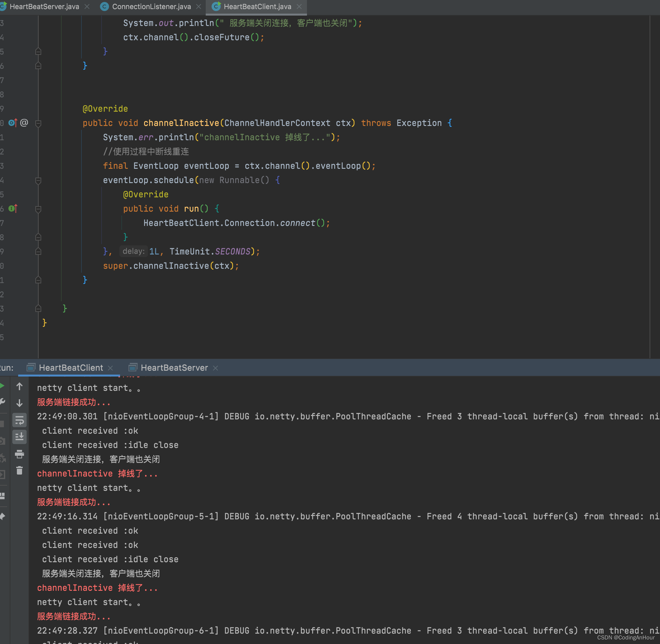Click the delay parameter hint in schedule call
The width and height of the screenshot is (660, 644).
point(133,251)
